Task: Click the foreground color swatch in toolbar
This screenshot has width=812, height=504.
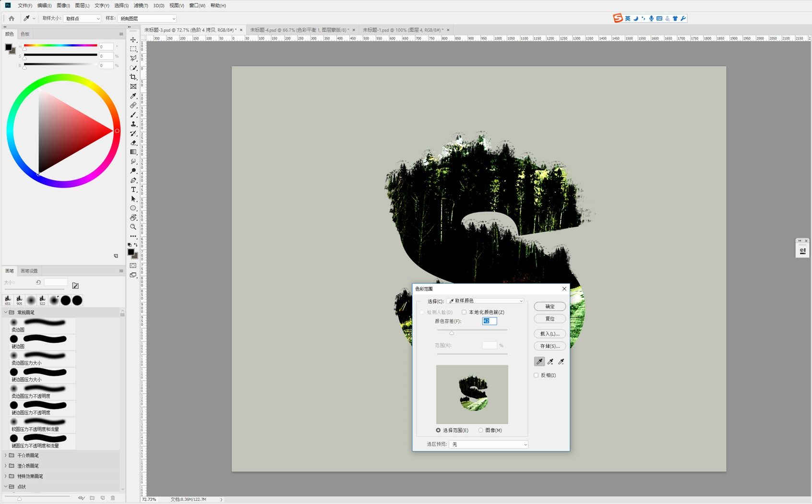Action: (x=131, y=252)
